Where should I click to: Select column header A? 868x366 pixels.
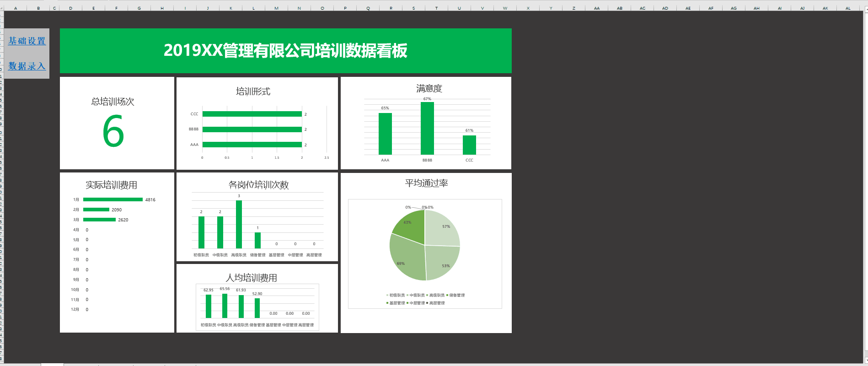[16, 8]
